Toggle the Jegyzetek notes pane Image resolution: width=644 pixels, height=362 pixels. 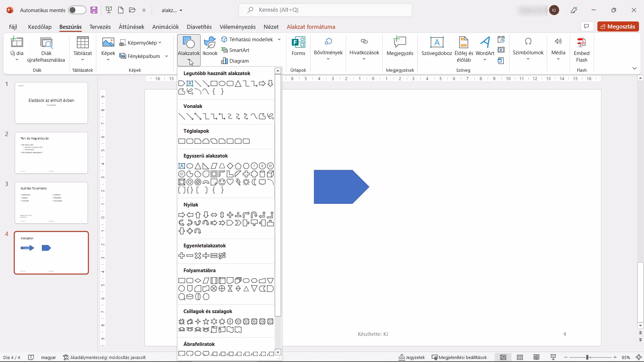(x=412, y=357)
